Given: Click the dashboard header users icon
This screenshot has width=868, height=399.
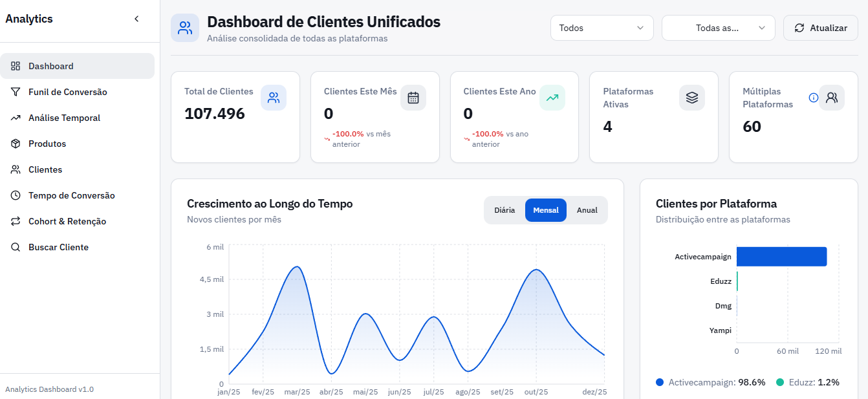Looking at the screenshot, I should (185, 28).
